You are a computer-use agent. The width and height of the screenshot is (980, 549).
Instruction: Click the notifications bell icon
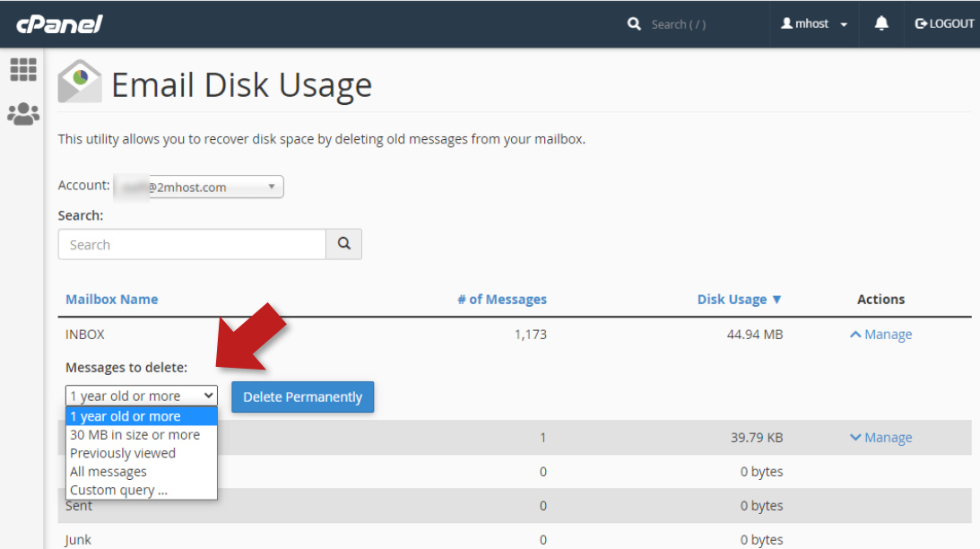[881, 24]
